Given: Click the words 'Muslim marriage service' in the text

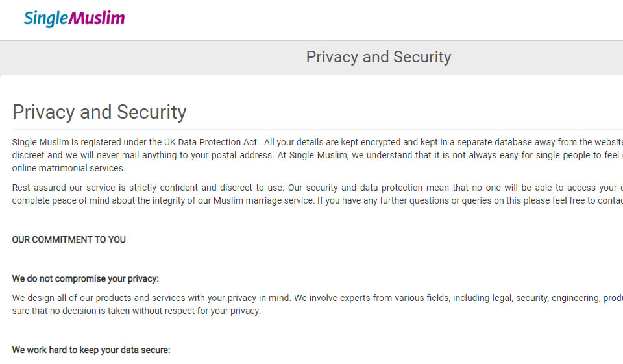Looking at the screenshot, I should tap(263, 200).
